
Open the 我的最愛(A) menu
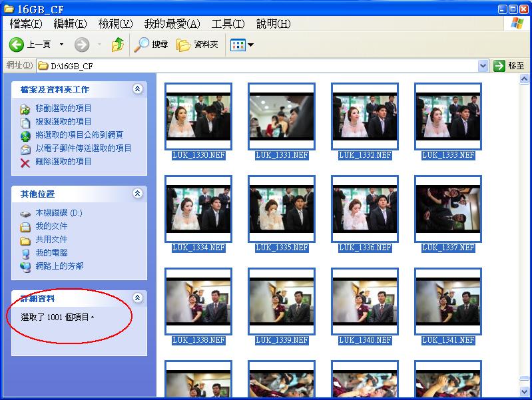[172, 24]
